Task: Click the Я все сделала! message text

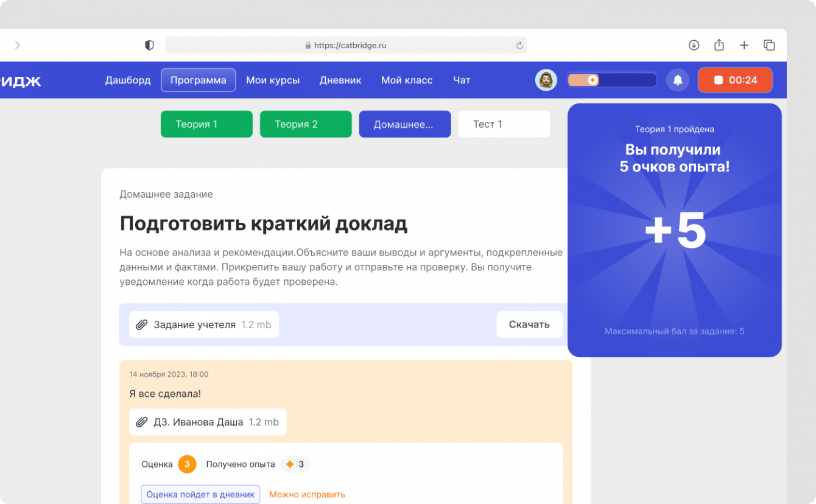Action: tap(165, 394)
